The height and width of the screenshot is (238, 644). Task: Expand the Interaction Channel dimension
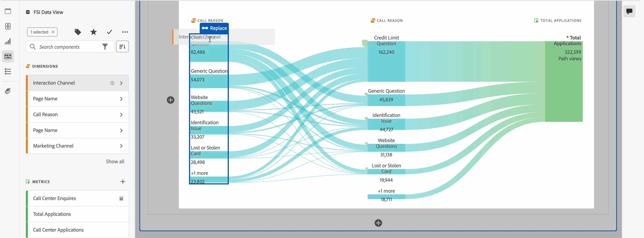(x=122, y=83)
